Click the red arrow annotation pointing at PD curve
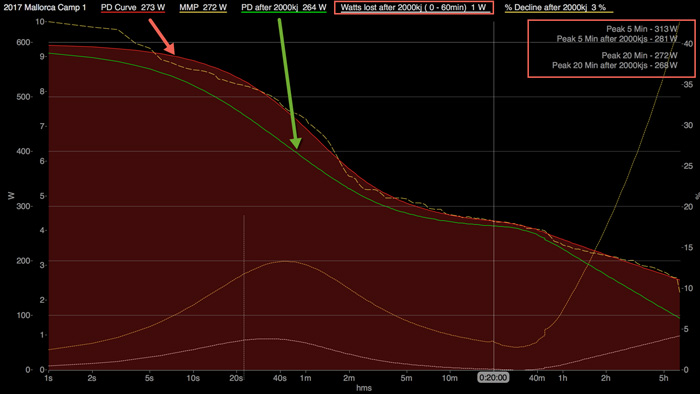Image resolution: width=700 pixels, height=394 pixels. coord(162,37)
